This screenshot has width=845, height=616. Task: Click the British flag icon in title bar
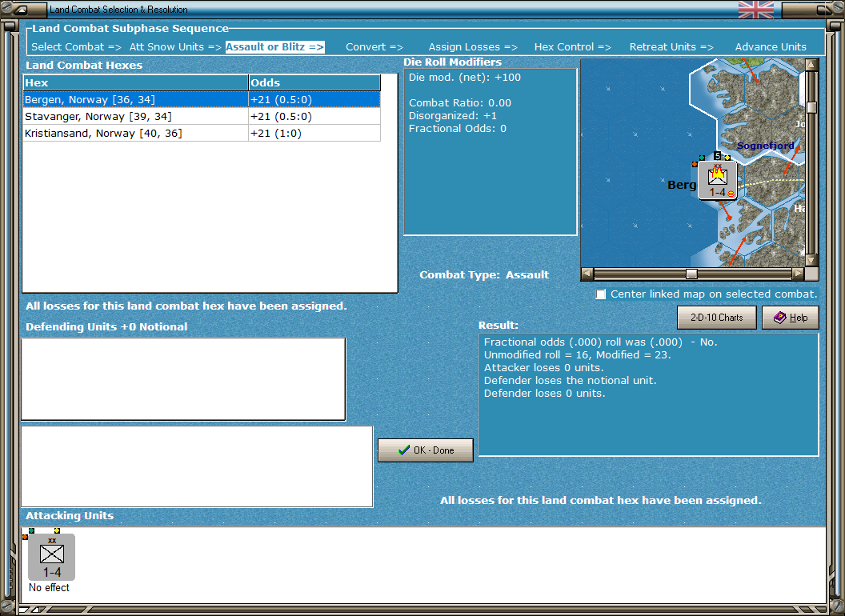point(755,9)
